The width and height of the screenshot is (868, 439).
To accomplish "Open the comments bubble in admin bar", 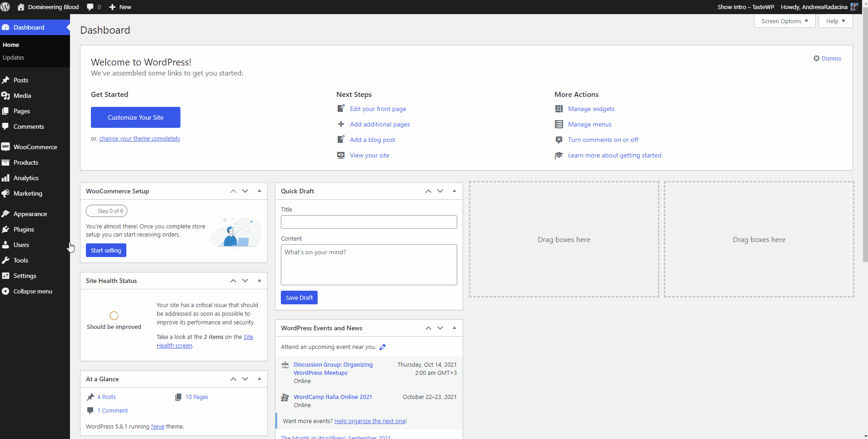I will tap(90, 7).
